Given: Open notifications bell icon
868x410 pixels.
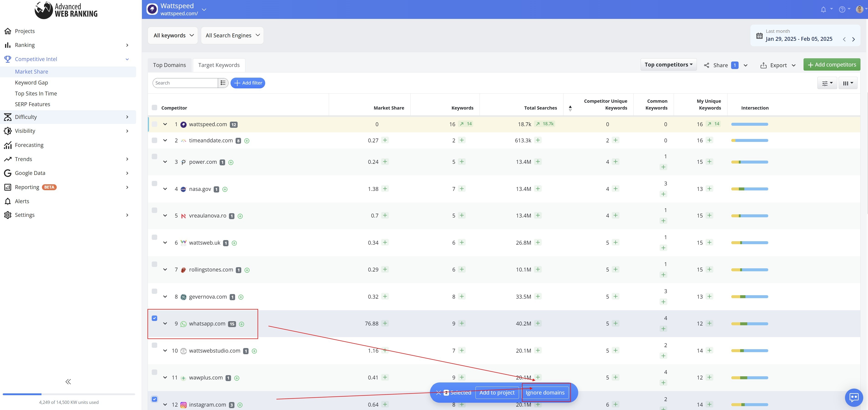Looking at the screenshot, I should (x=823, y=9).
